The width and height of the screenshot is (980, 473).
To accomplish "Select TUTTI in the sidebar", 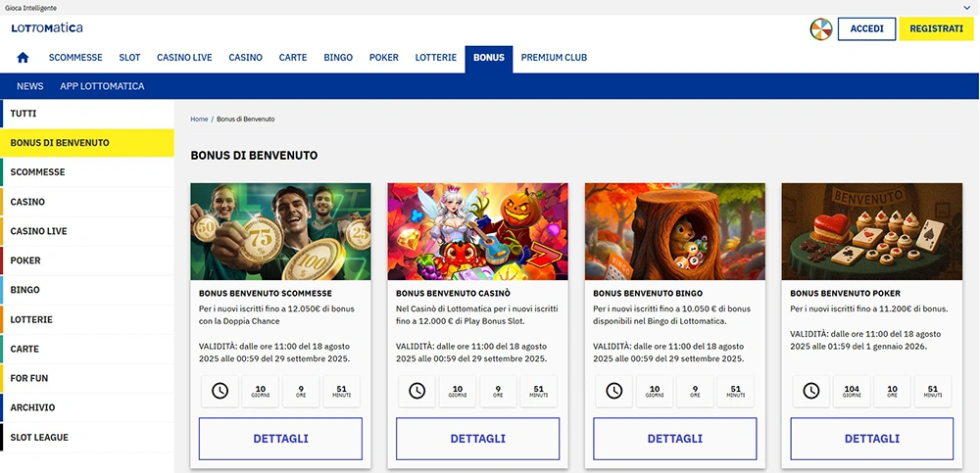I will pos(87,114).
